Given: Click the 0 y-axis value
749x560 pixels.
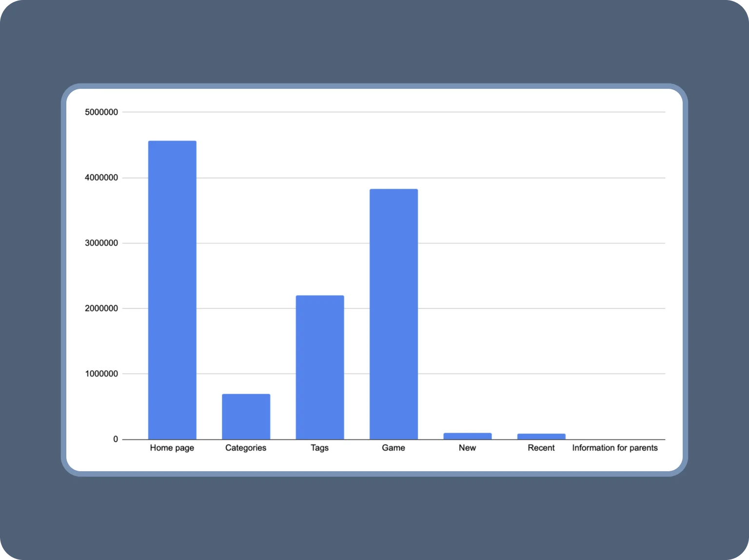Looking at the screenshot, I should tap(116, 439).
